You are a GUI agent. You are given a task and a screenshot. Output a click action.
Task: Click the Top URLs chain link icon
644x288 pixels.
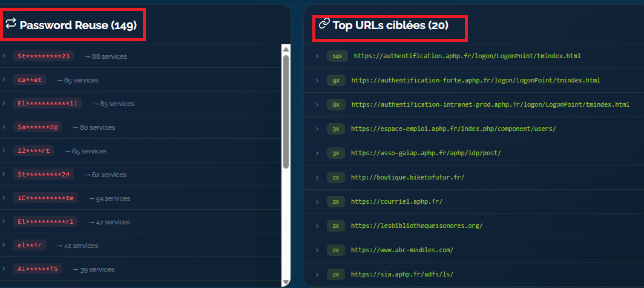pyautogui.click(x=324, y=24)
